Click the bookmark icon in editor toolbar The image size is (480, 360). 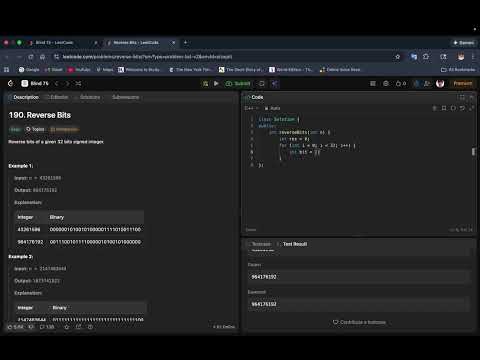(x=444, y=108)
